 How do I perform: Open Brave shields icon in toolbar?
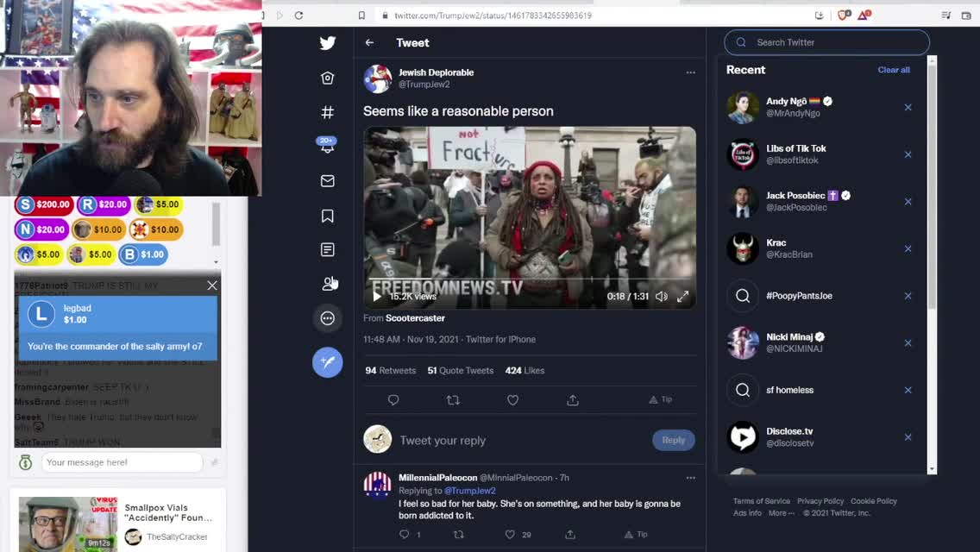coord(843,15)
